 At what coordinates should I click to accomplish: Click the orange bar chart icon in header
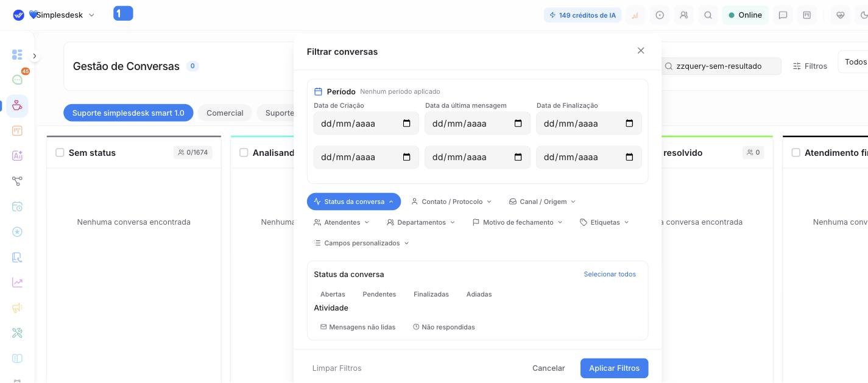pyautogui.click(x=635, y=15)
